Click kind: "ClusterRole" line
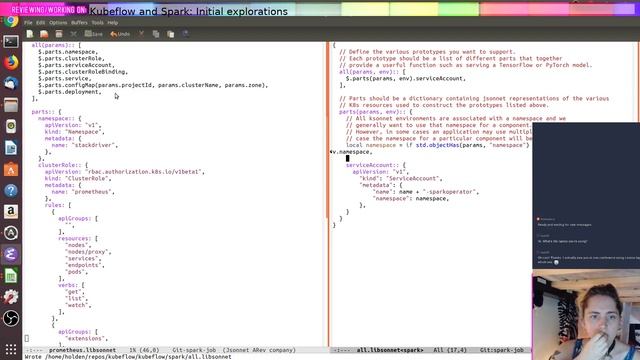 coord(78,179)
